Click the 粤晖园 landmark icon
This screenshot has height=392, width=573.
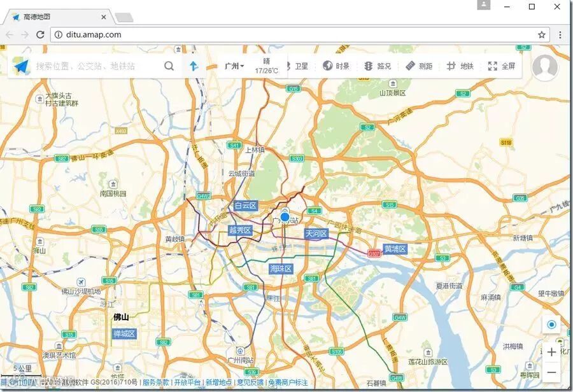(x=530, y=366)
